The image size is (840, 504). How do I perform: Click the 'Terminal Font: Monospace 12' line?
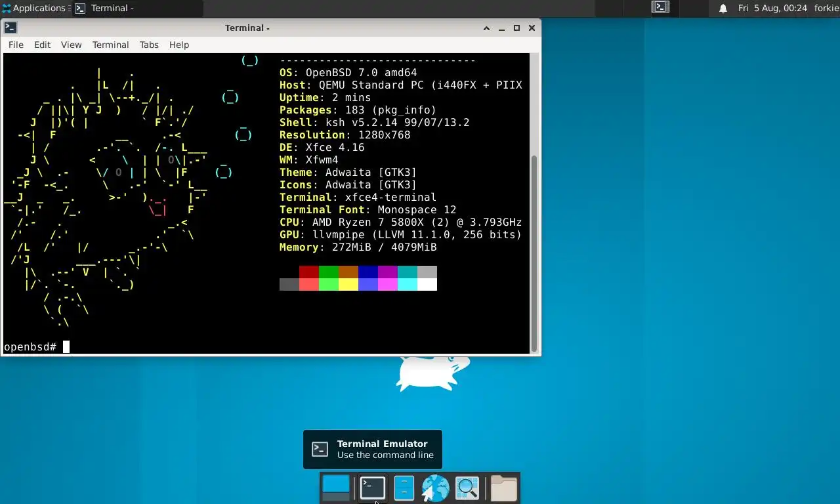[368, 210]
